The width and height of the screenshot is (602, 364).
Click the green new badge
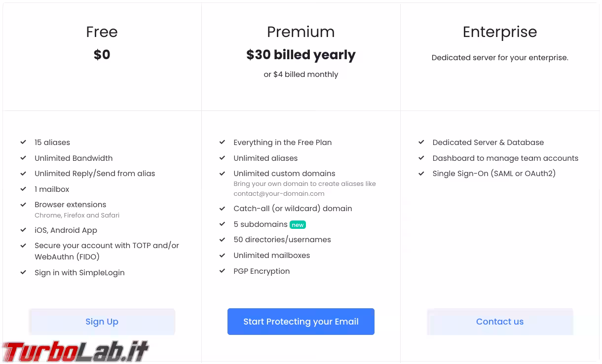[298, 225]
